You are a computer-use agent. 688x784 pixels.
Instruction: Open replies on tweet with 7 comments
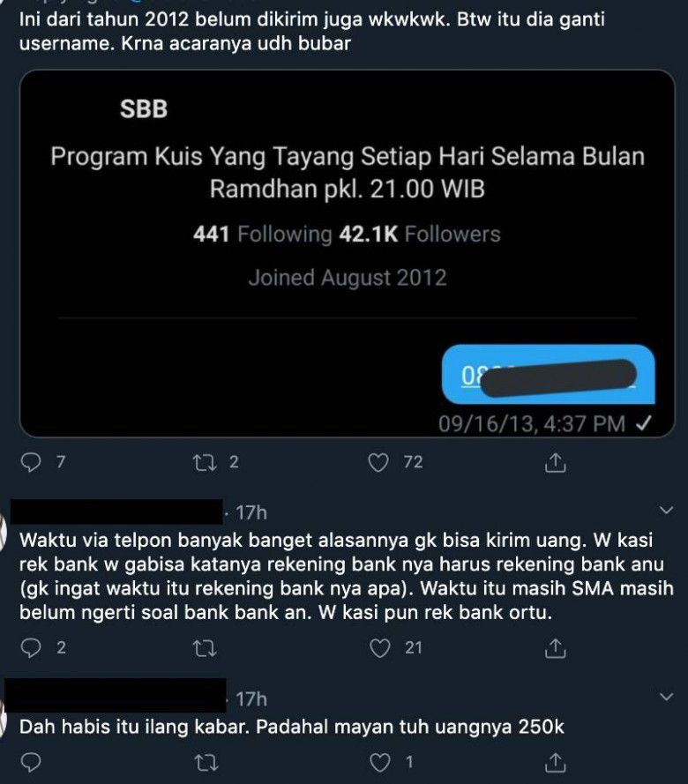[x=31, y=462]
